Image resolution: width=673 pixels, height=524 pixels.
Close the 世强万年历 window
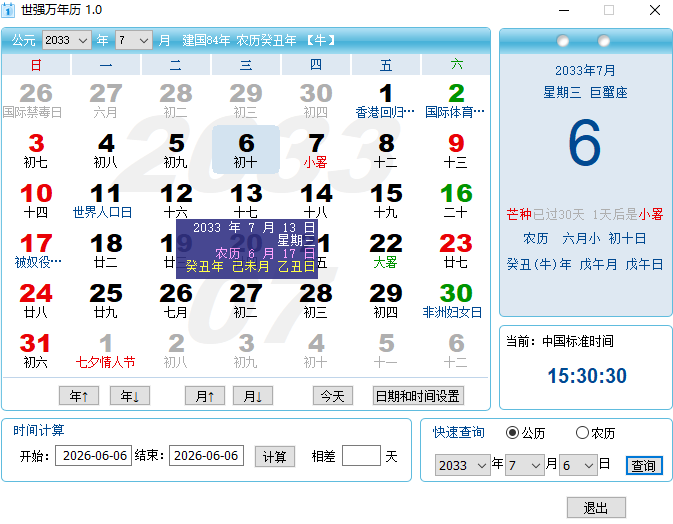655,10
